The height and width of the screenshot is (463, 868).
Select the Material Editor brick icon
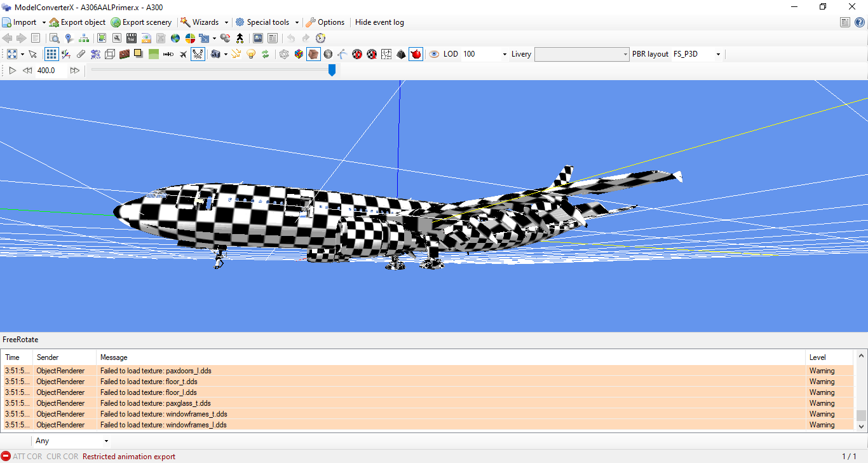[125, 54]
